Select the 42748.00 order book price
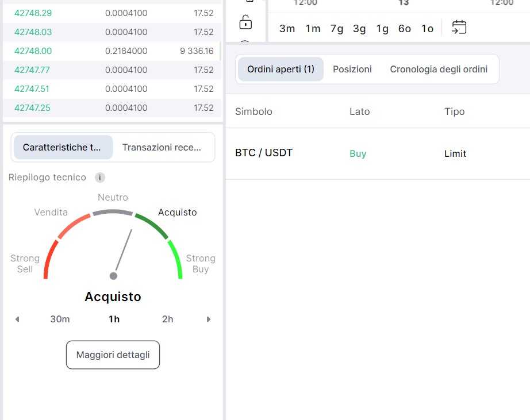Image resolution: width=530 pixels, height=420 pixels. 33,51
